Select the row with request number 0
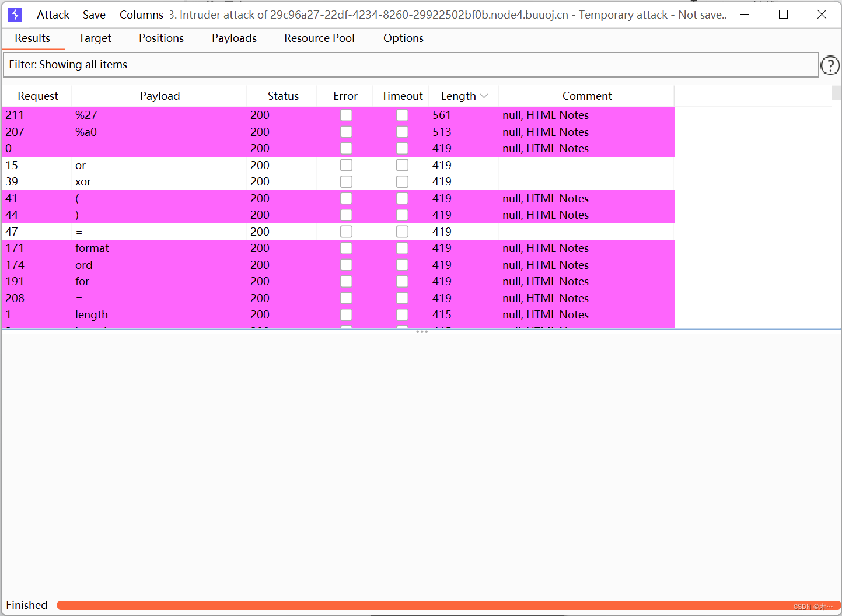The height and width of the screenshot is (616, 842). click(x=338, y=149)
